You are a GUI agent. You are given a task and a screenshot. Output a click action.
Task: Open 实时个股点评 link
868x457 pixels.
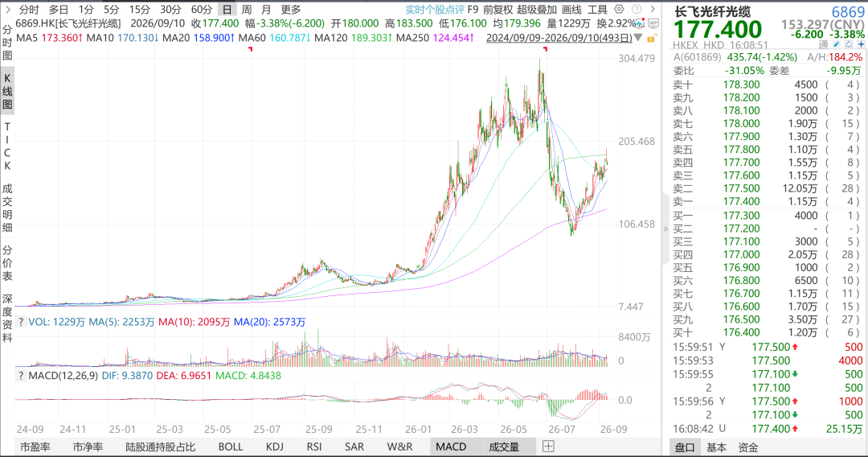[435, 10]
